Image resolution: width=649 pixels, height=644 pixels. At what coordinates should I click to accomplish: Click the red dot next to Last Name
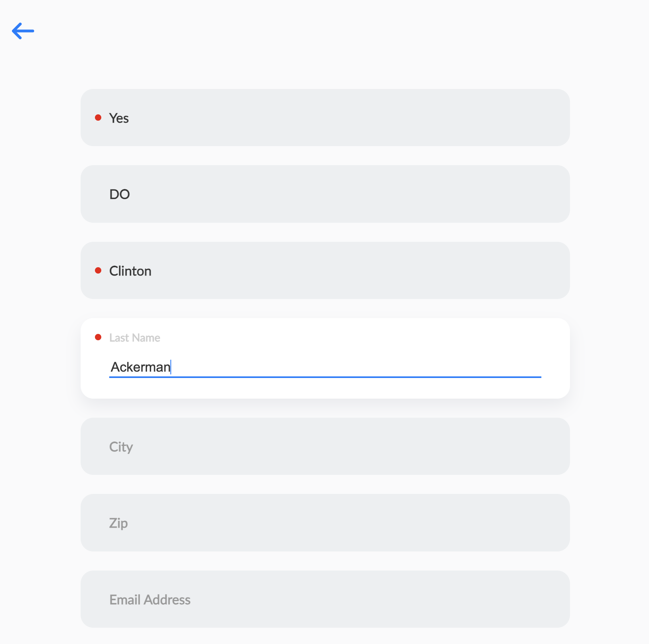(98, 337)
